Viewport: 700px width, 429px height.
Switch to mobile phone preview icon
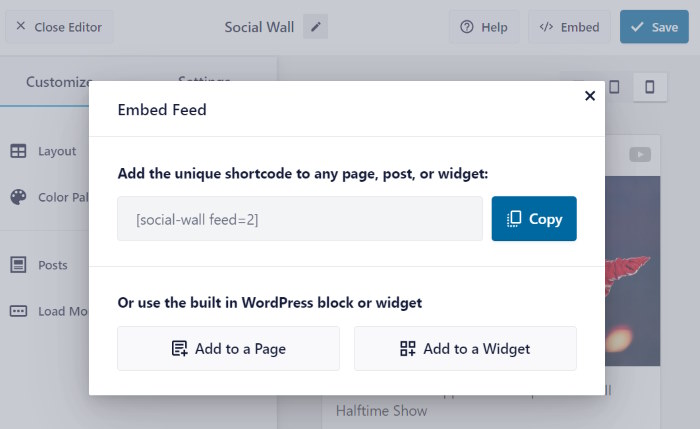(x=649, y=88)
